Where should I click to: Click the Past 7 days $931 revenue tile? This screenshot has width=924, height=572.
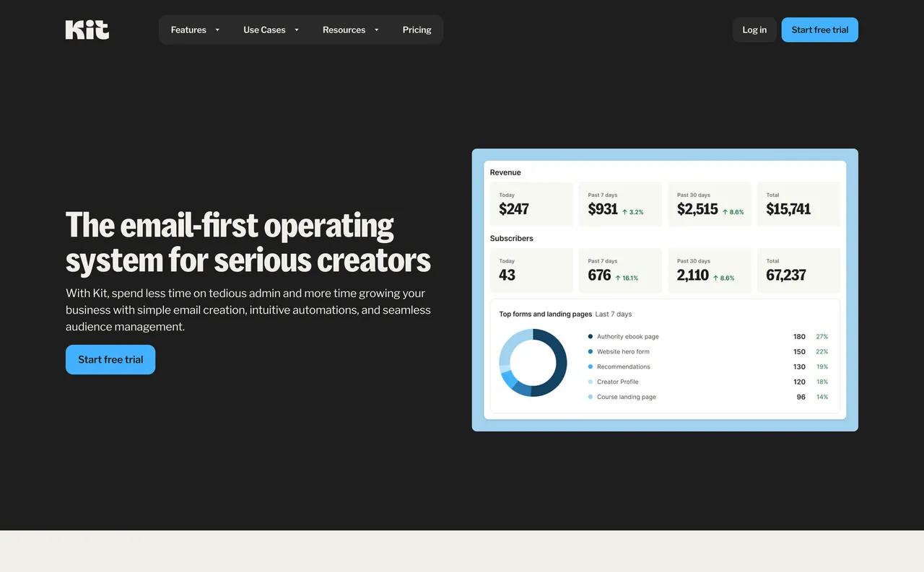pyautogui.click(x=620, y=203)
